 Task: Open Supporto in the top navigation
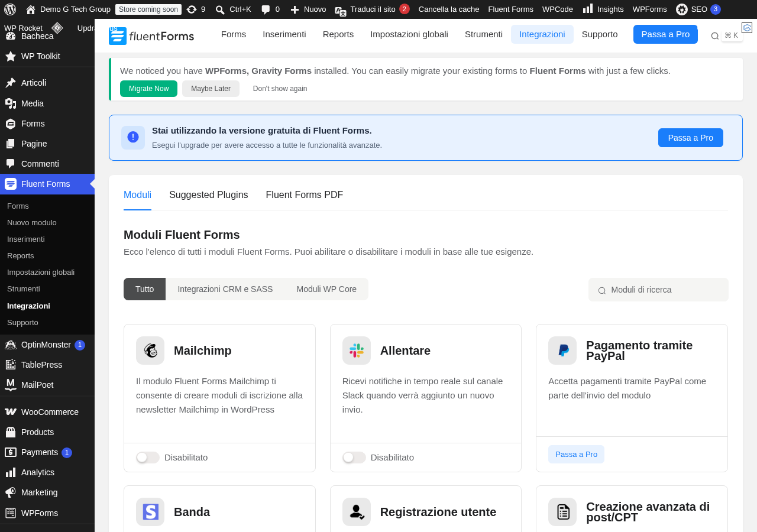(x=600, y=34)
